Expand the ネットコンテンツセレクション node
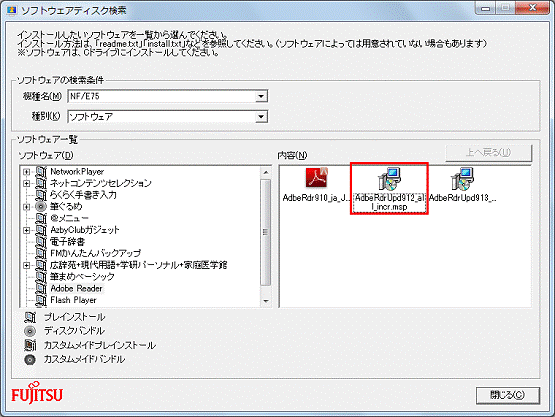This screenshot has height=417, width=555. [x=27, y=183]
